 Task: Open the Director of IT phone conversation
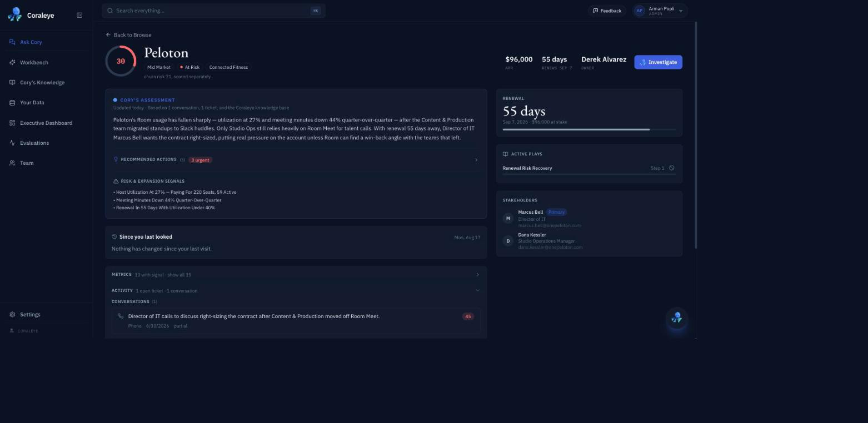[x=296, y=321]
